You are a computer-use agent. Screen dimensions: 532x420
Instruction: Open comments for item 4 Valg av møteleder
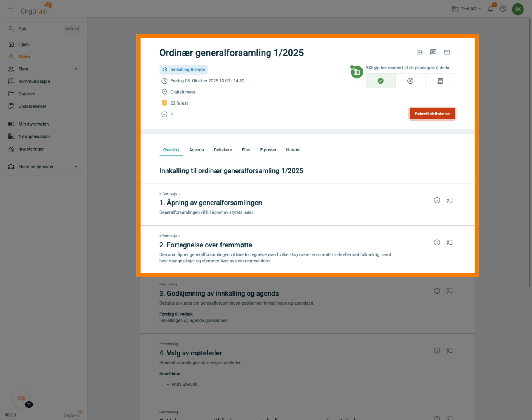click(449, 351)
